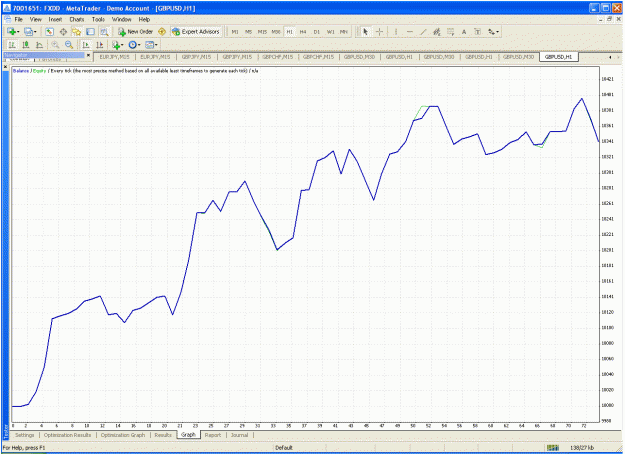The height and width of the screenshot is (454, 625).
Task: Select the M5 timeframe
Action: pos(248,31)
